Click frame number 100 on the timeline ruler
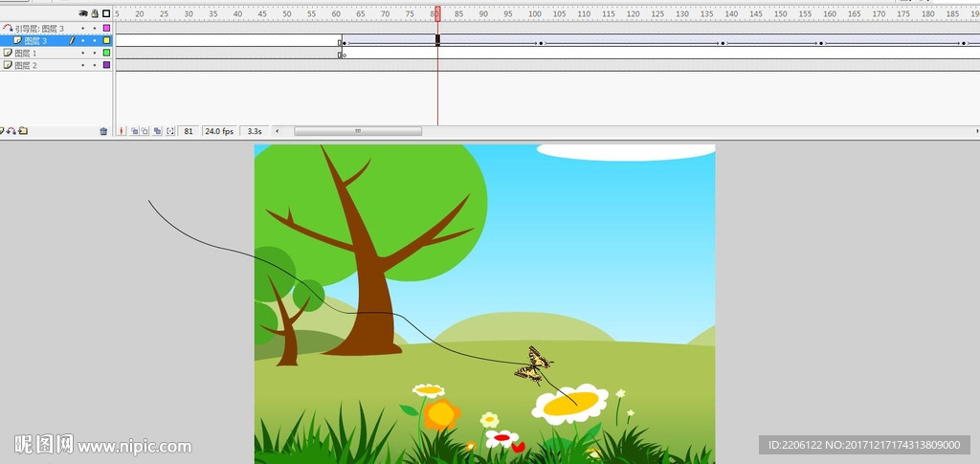 pos(535,13)
